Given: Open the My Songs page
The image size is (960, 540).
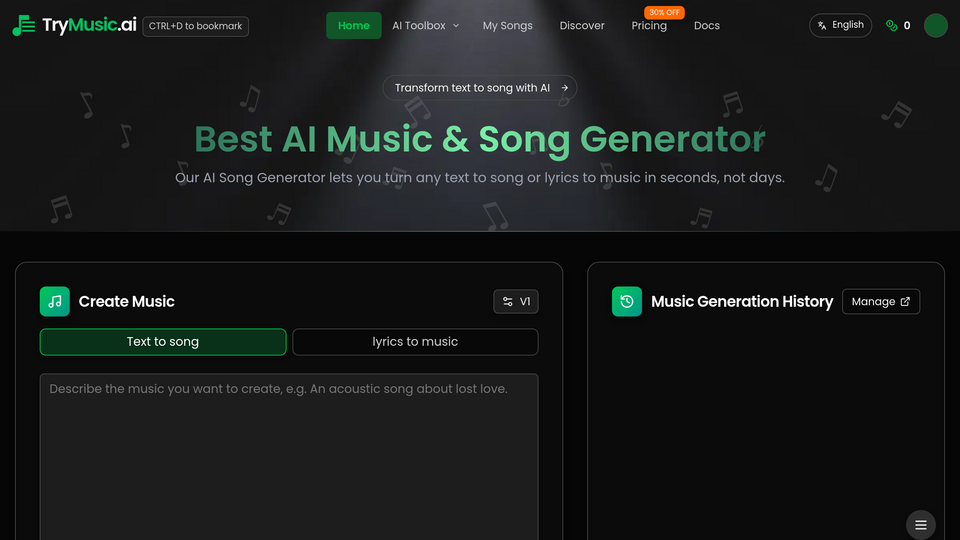Looking at the screenshot, I should (x=508, y=26).
